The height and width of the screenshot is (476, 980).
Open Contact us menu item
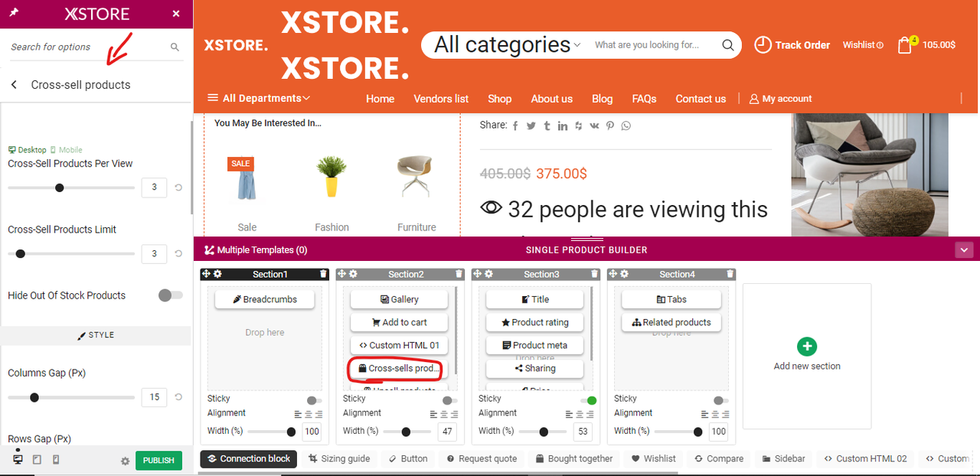coord(701,99)
